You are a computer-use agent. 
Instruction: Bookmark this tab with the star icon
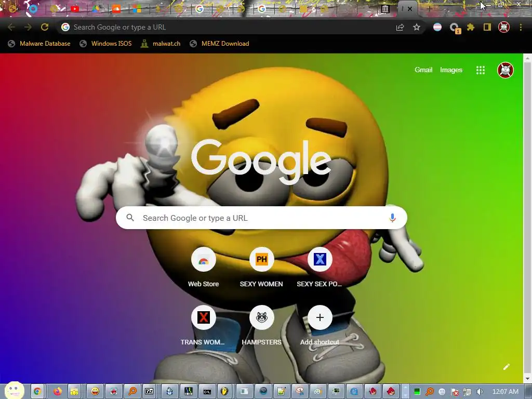[x=417, y=27]
